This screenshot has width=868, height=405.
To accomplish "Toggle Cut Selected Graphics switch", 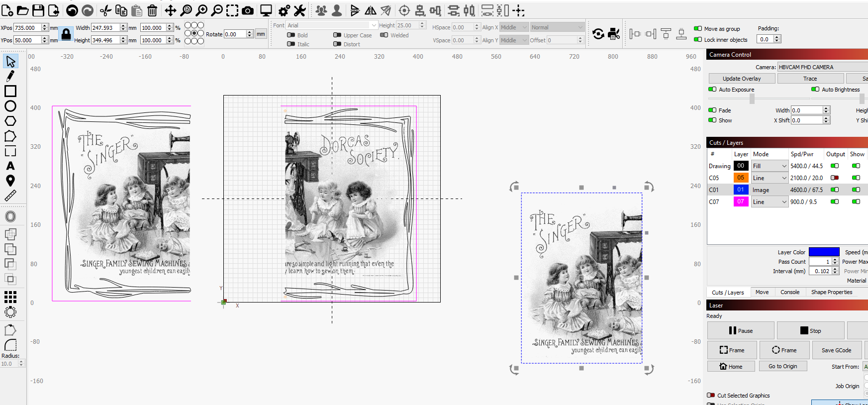I will (x=711, y=396).
